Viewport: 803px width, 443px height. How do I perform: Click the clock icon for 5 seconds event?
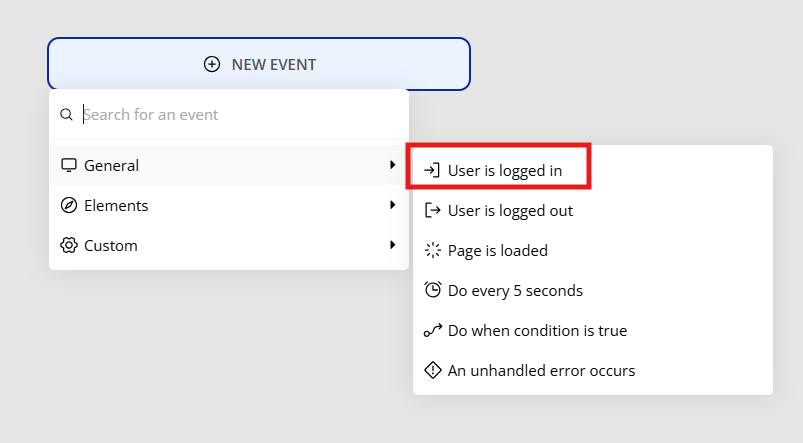point(432,290)
